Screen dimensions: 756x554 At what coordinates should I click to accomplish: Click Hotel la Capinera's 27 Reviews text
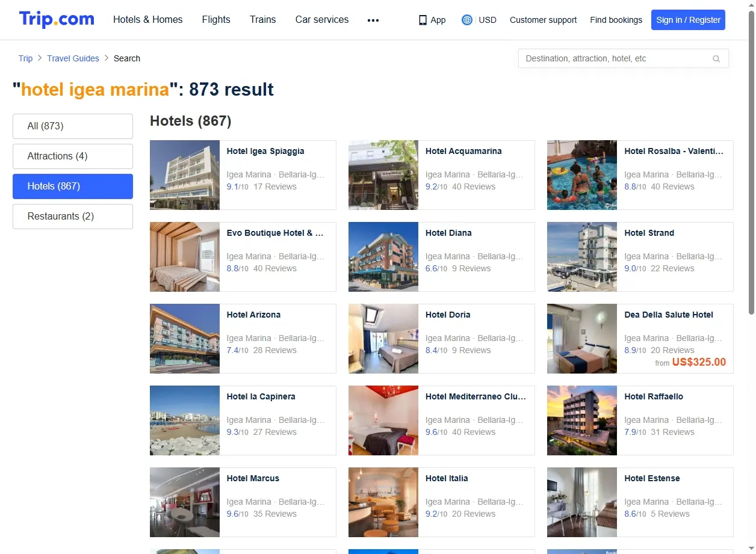[275, 432]
